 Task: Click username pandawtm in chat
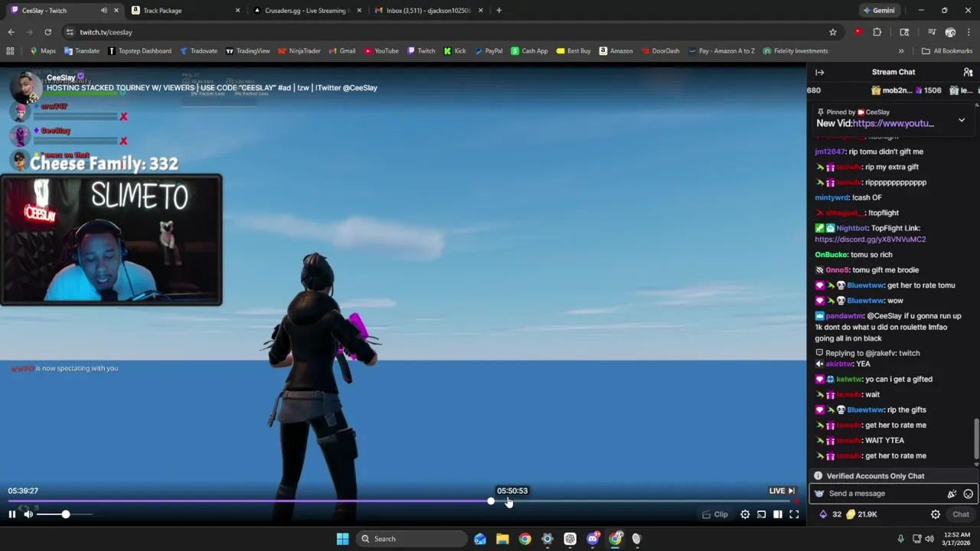tap(844, 316)
